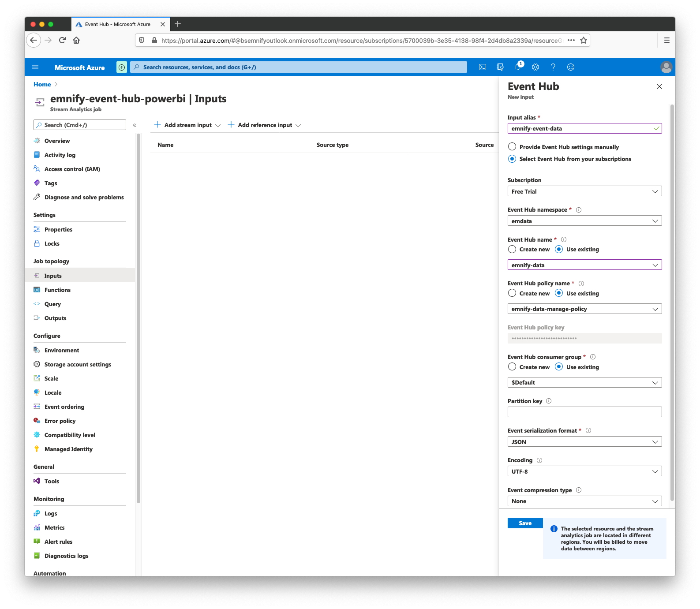Open the $Default consumer group dropdown

(x=584, y=382)
